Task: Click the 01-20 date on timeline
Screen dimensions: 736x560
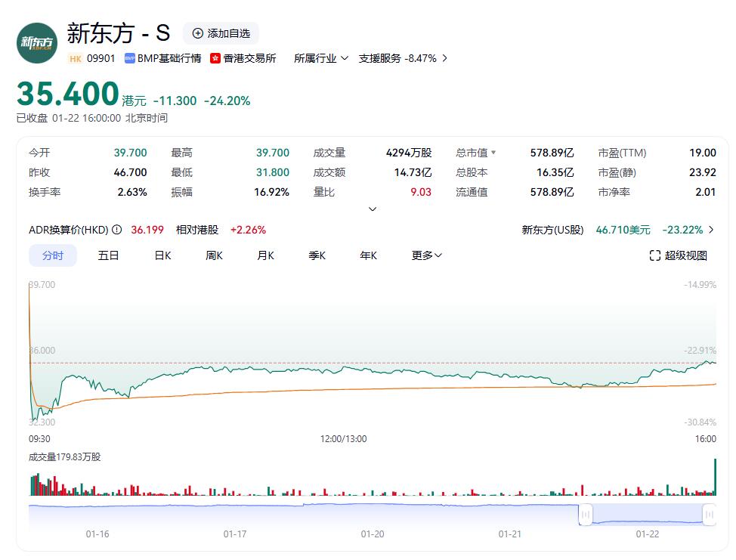Action: tap(372, 534)
